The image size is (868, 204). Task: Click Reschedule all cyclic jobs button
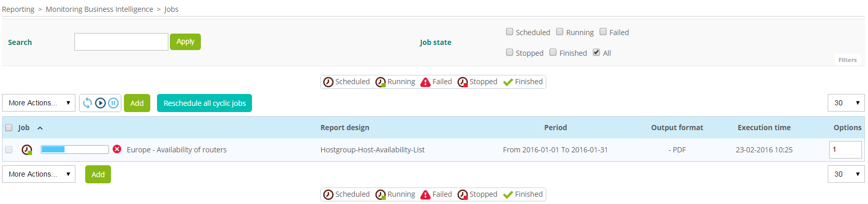(x=204, y=103)
